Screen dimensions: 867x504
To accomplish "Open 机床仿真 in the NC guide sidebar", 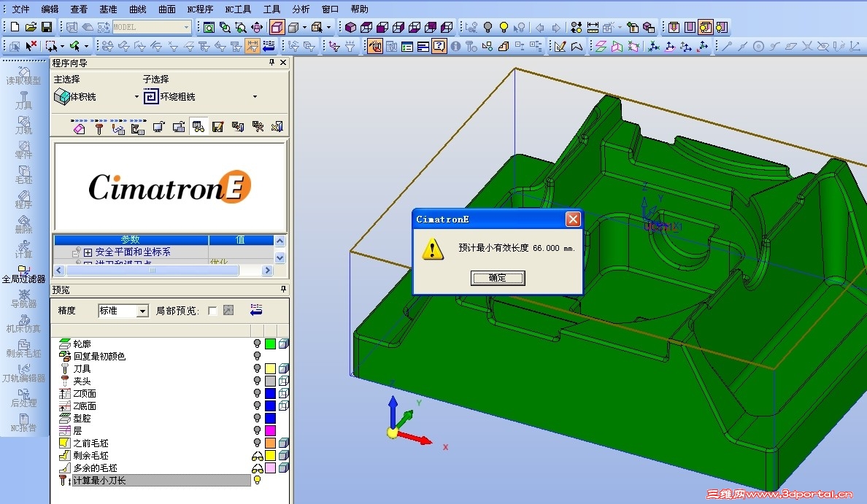I will (23, 324).
